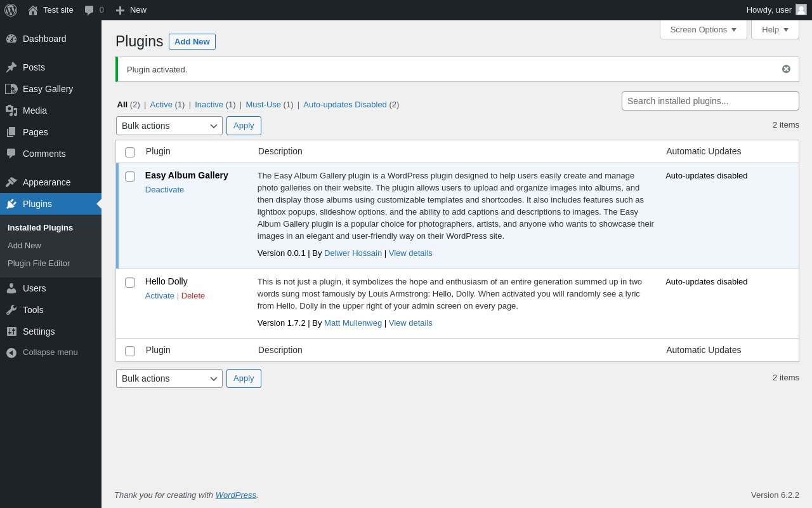This screenshot has width=812, height=508.
Task: Click the Test site name in admin bar
Action: coord(58,10)
